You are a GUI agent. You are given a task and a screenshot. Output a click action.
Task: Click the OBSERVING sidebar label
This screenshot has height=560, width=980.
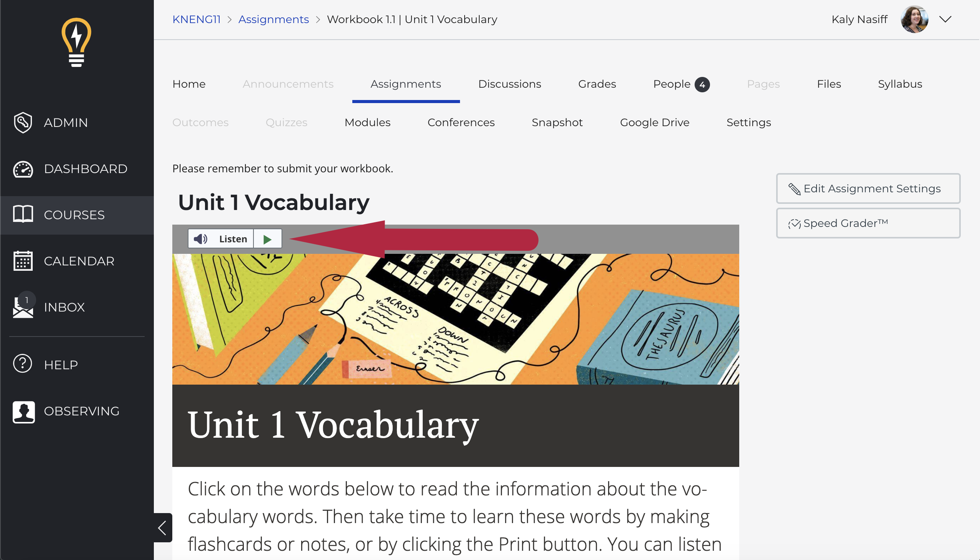(x=82, y=411)
